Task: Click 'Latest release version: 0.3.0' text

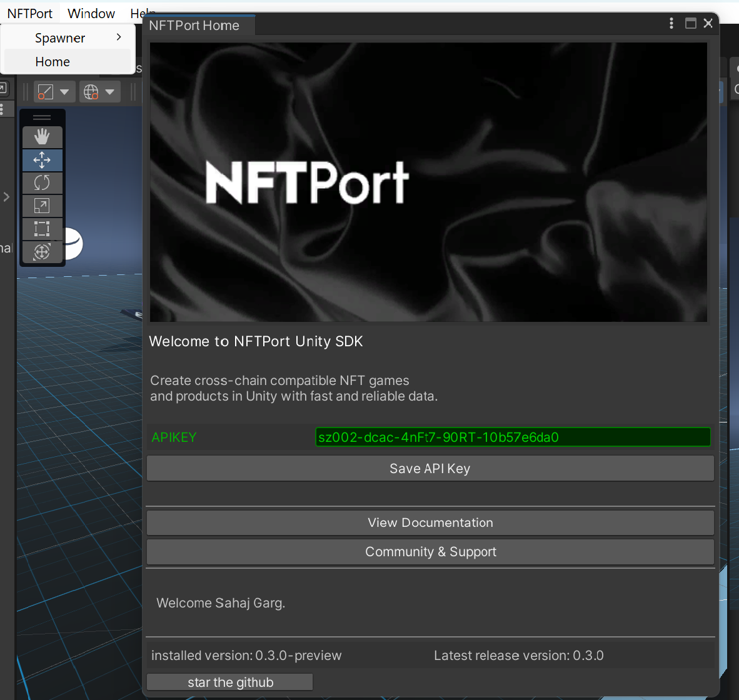Action: tap(518, 656)
